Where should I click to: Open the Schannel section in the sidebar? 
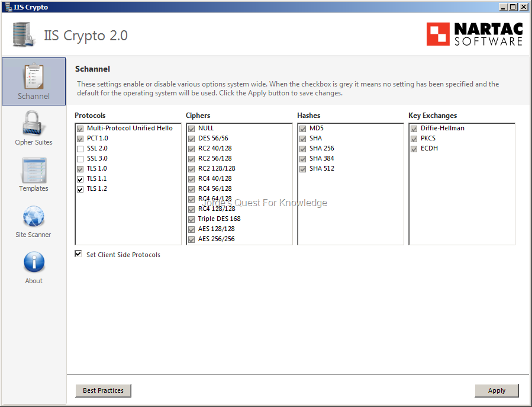[34, 82]
